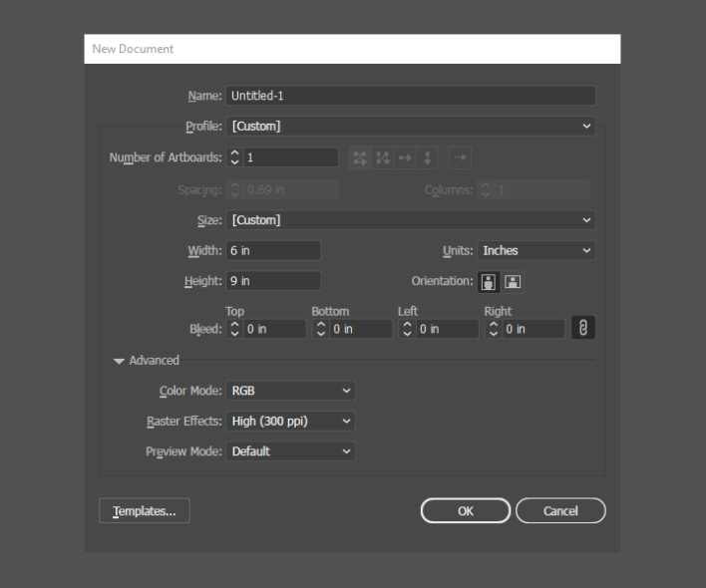Click the right-to-left layout arrow icon
706x588 pixels.
click(460, 157)
